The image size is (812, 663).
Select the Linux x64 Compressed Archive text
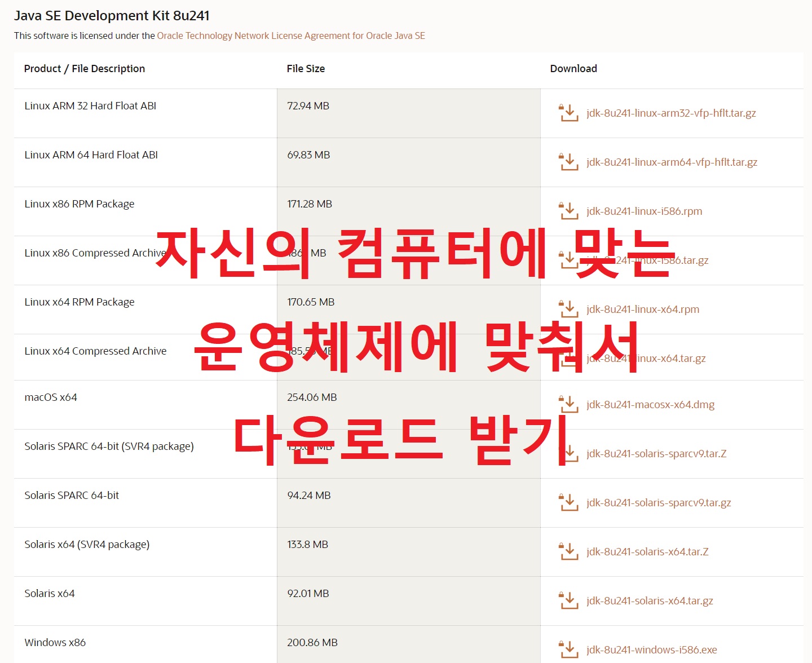coord(95,351)
